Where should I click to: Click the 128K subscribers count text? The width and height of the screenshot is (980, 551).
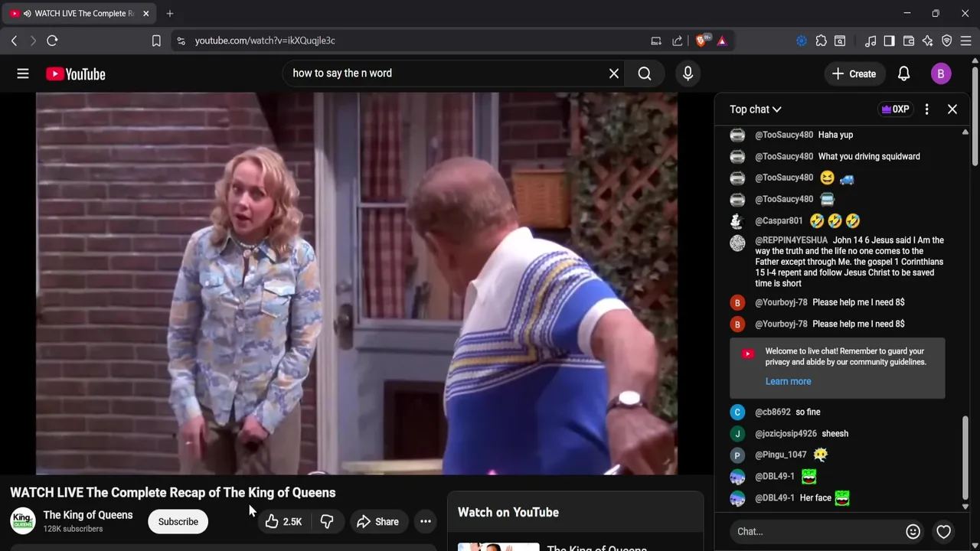73,529
